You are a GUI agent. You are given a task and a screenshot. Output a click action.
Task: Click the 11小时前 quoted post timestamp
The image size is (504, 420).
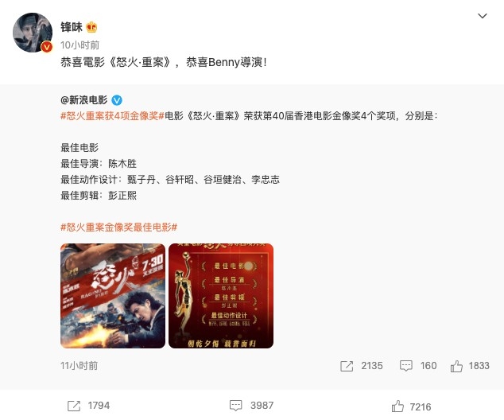tap(79, 366)
